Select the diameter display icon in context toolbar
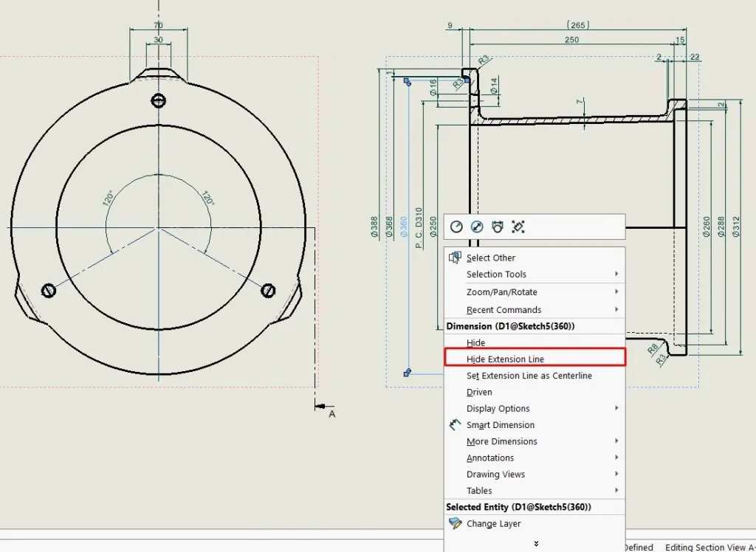Image resolution: width=756 pixels, height=552 pixels. (x=477, y=227)
